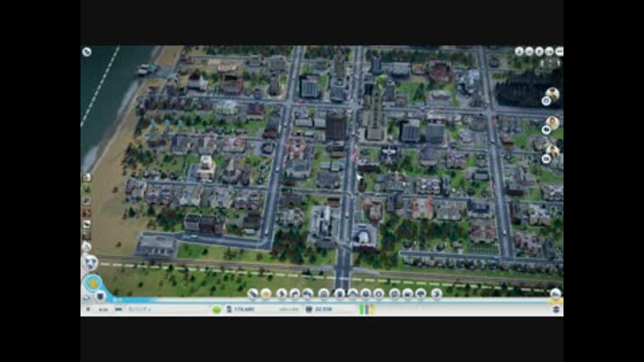Select the top player avatar on right
The height and width of the screenshot is (362, 644).
553,94
